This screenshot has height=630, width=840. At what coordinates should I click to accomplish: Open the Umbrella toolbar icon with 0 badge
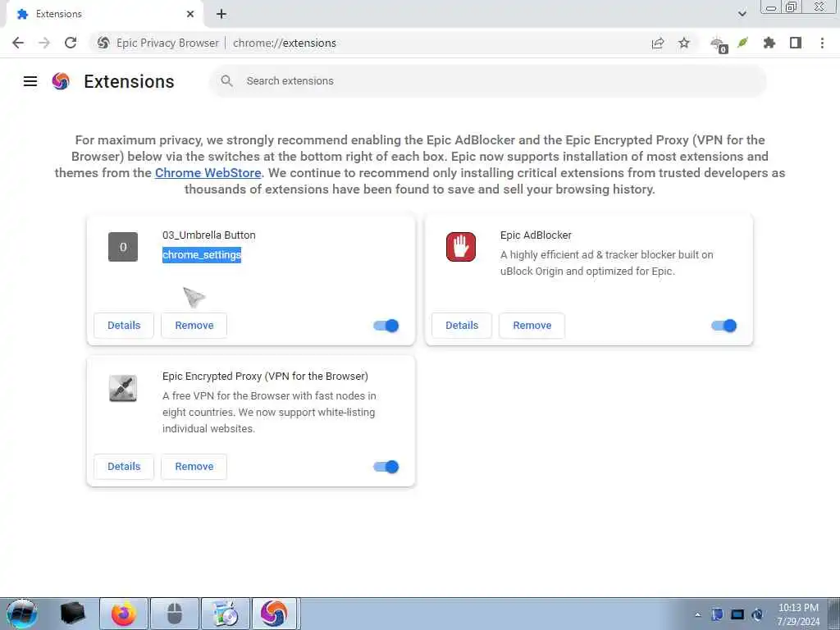coord(719,44)
